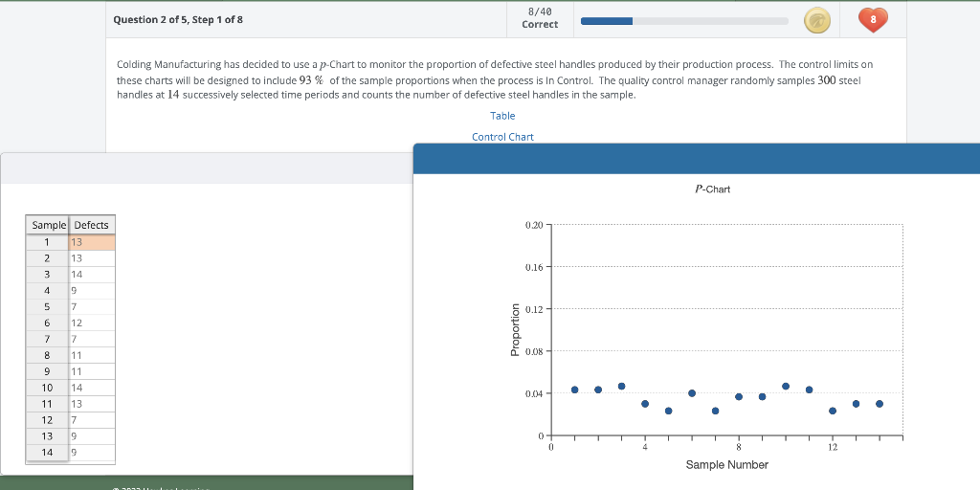Click the Question 2 of 5 step header
The height and width of the screenshot is (490, 980).
[178, 19]
